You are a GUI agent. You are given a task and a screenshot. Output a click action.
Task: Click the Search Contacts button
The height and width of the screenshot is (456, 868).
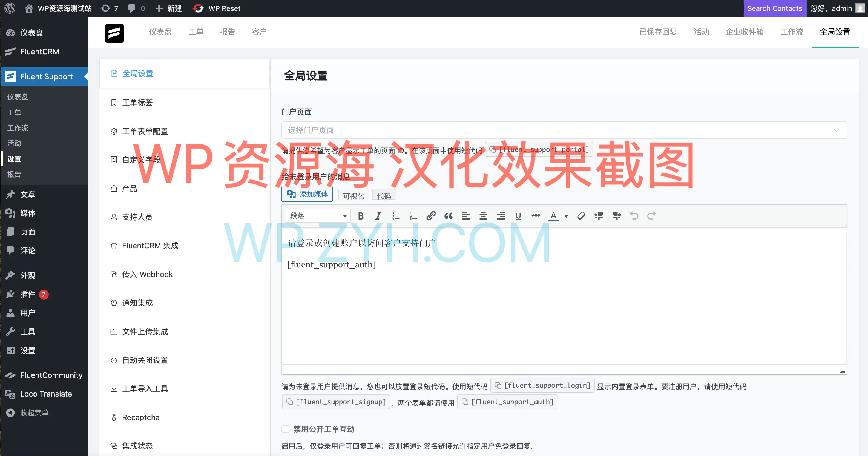point(775,8)
